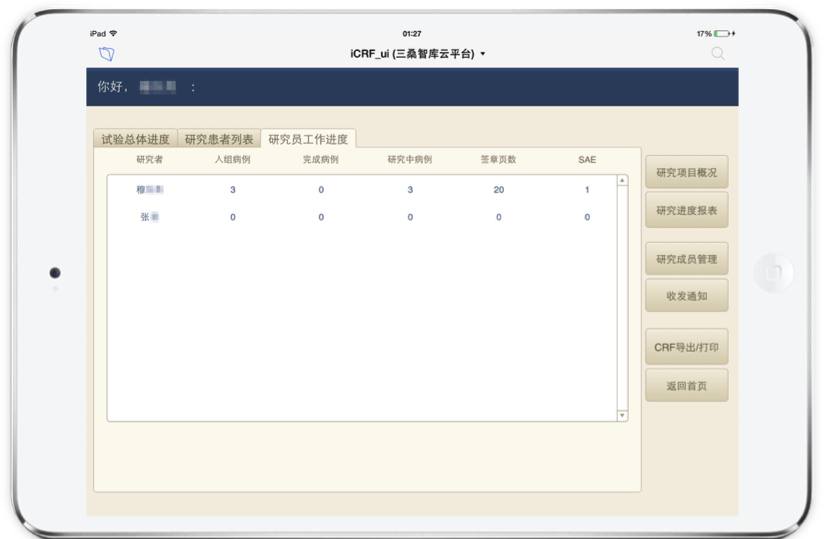Tap the Wi-Fi icon in status bar
Viewport: 824px width, 539px height.
click(113, 34)
